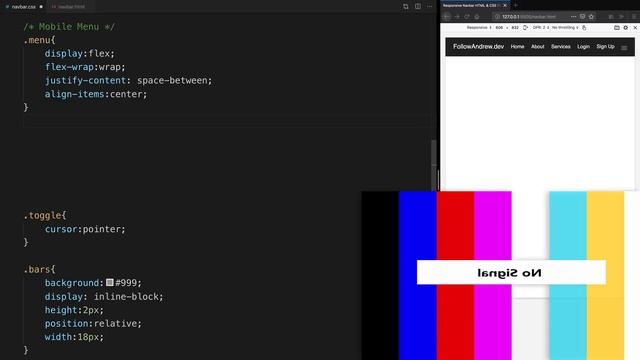Click 'justify-content: space-between;' line

(x=128, y=80)
